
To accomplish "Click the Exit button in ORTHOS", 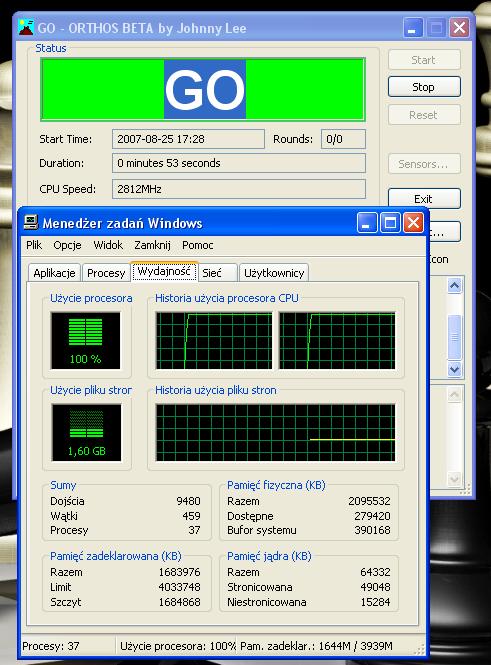I will 424,199.
